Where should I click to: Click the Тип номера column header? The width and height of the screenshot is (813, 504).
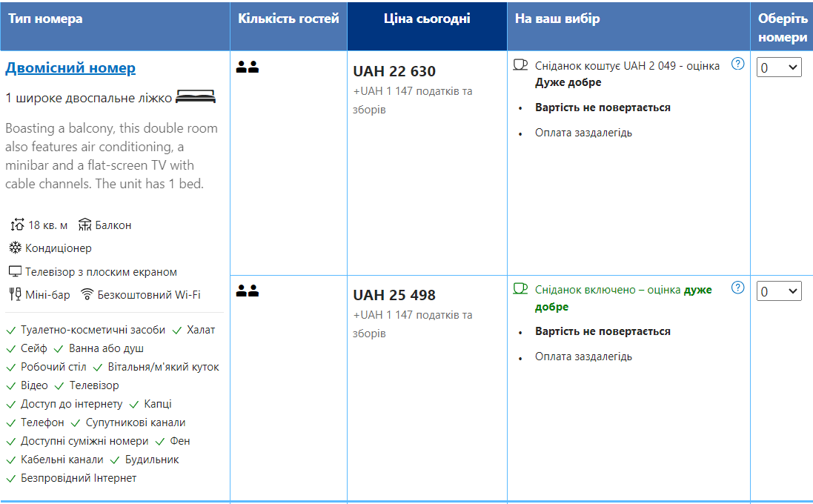(46, 19)
